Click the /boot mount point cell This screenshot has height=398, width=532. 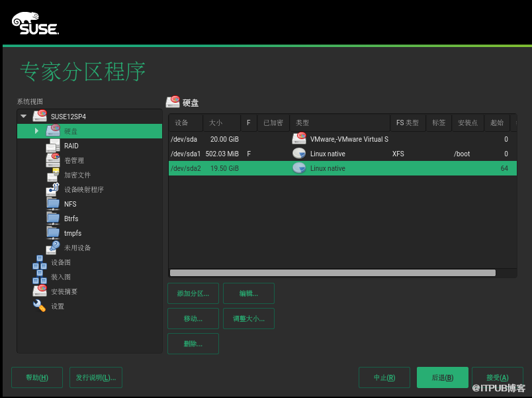[462, 154]
